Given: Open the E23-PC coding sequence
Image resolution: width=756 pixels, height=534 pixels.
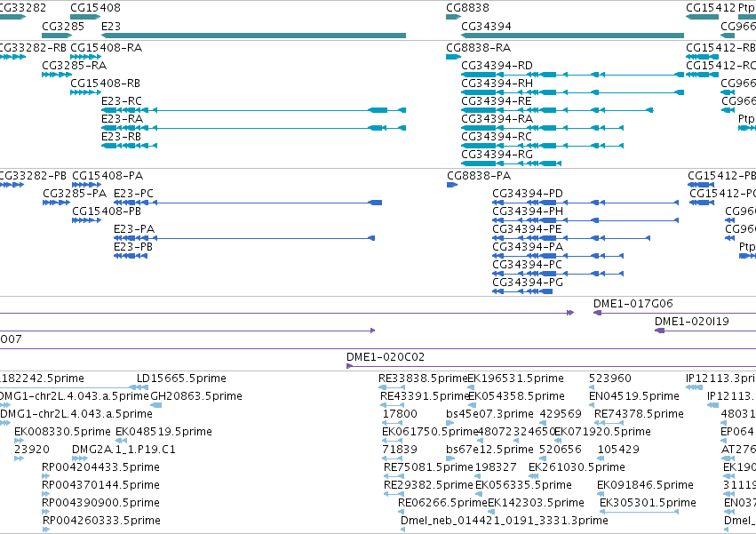Looking at the screenshot, I should pos(248,203).
